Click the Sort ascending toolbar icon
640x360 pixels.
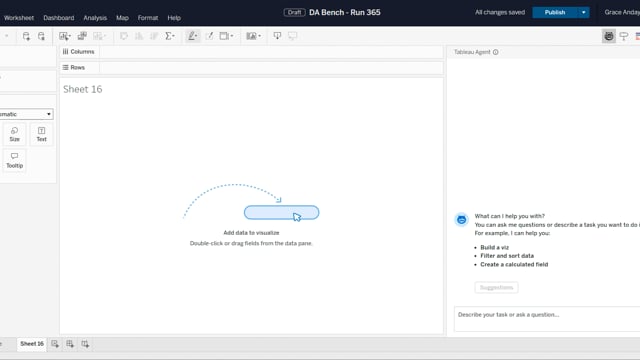[139, 36]
